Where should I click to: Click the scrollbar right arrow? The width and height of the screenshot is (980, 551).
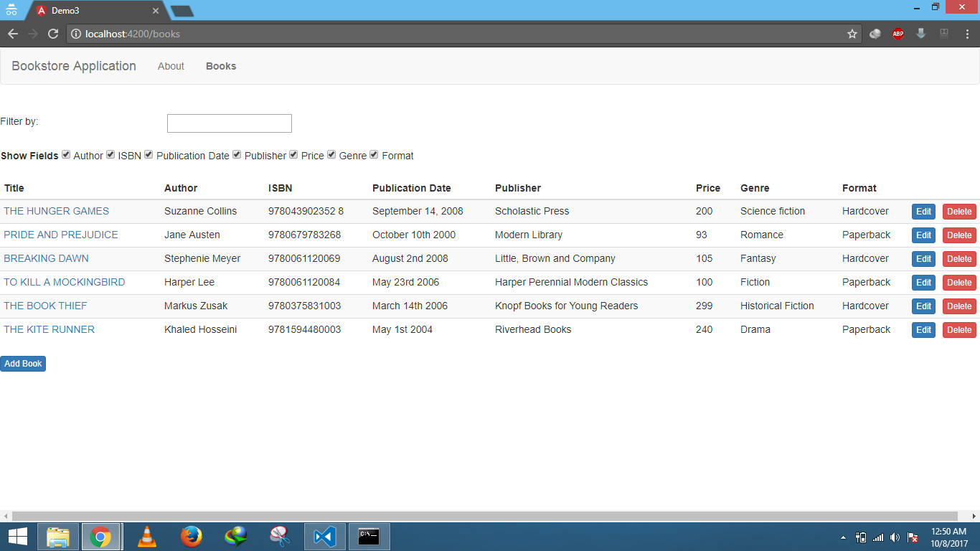coord(974,516)
